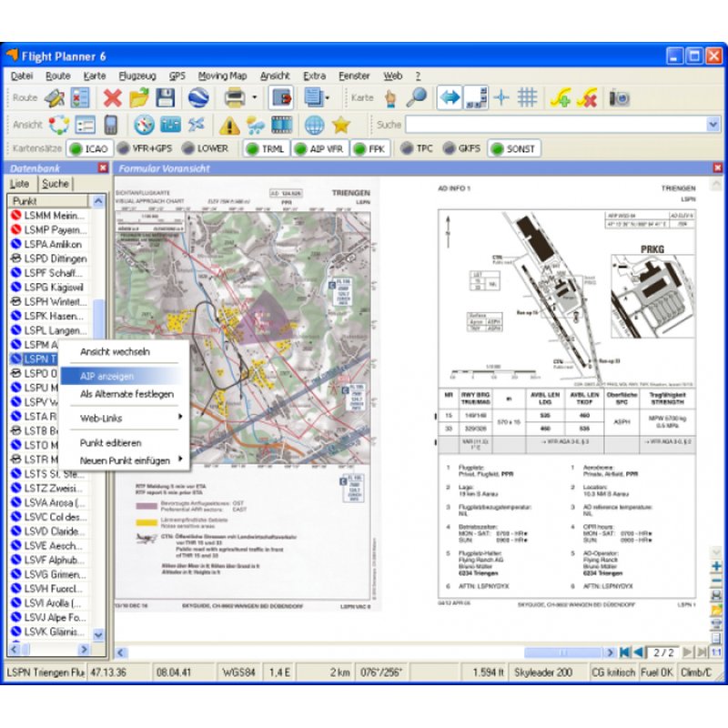The width and height of the screenshot is (728, 728).
Task: Click the Punkt column header sort arrow
Action: tap(98, 201)
